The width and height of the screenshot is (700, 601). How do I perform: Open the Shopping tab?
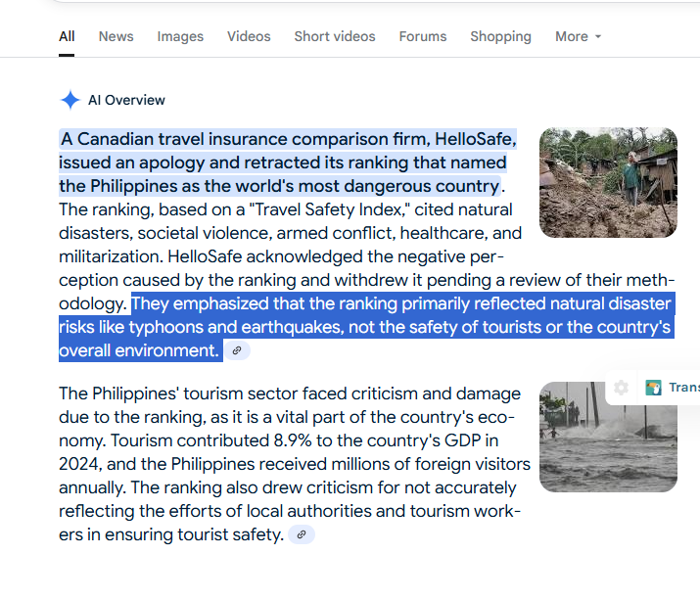(x=500, y=36)
